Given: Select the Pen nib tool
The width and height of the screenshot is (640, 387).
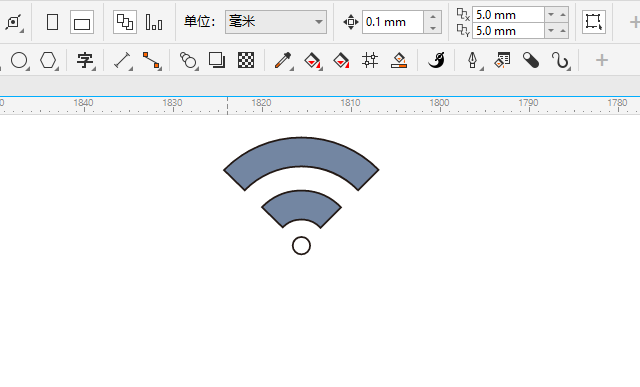Looking at the screenshot, I should 473,61.
